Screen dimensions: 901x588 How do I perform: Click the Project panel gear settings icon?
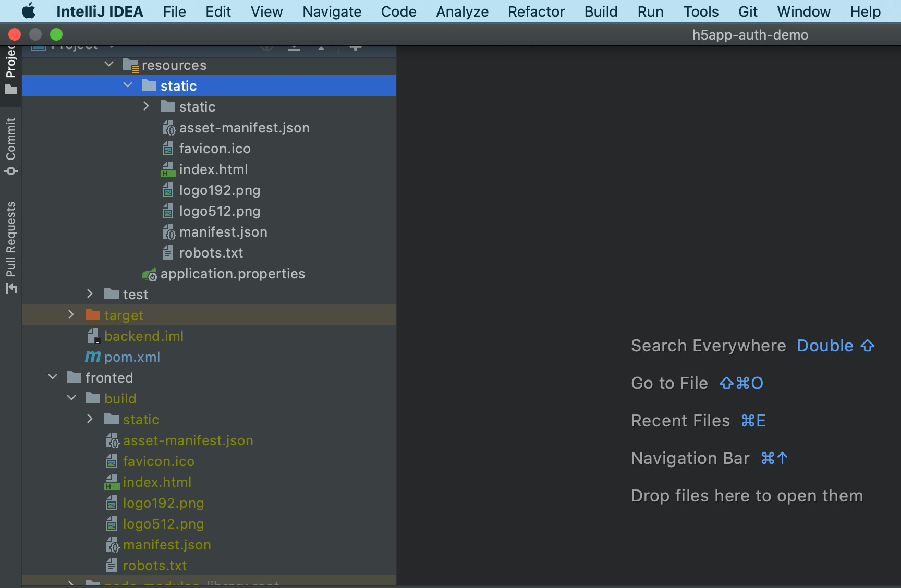(x=356, y=47)
